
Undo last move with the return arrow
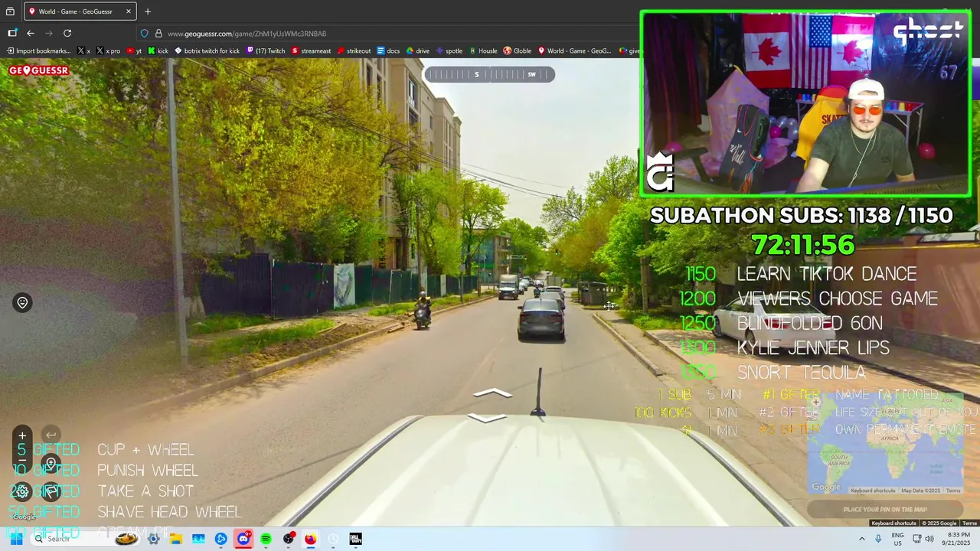51,435
